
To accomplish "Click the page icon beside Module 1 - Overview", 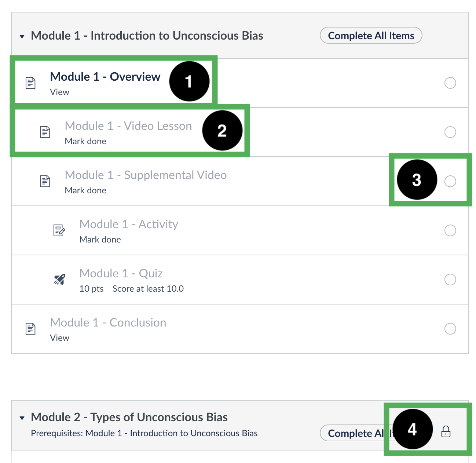I will pos(30,83).
